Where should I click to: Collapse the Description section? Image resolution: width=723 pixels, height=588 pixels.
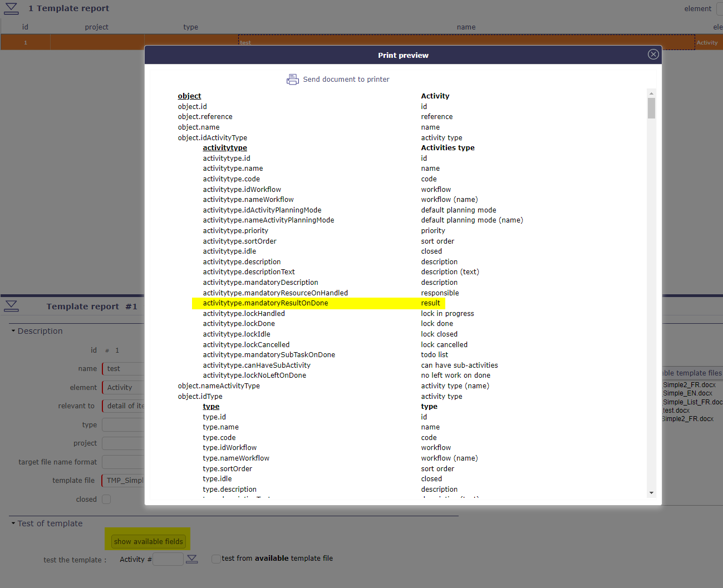pyautogui.click(x=13, y=331)
